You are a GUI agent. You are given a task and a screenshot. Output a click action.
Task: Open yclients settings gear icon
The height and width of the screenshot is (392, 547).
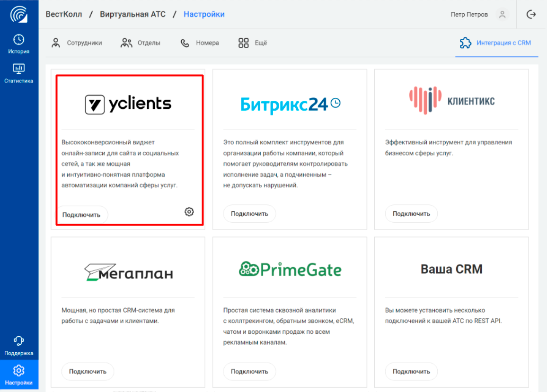(x=189, y=212)
